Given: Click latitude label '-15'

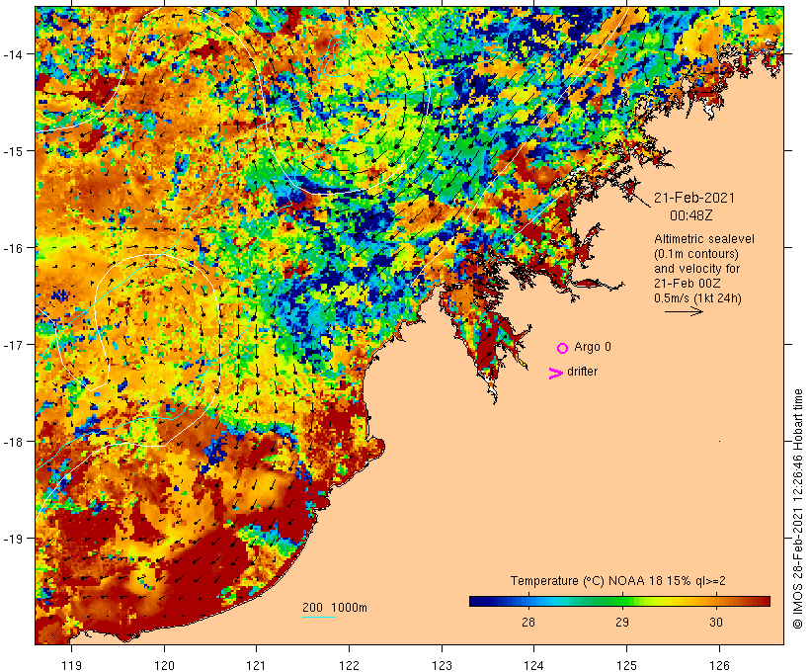Looking at the screenshot, I should [x=12, y=151].
